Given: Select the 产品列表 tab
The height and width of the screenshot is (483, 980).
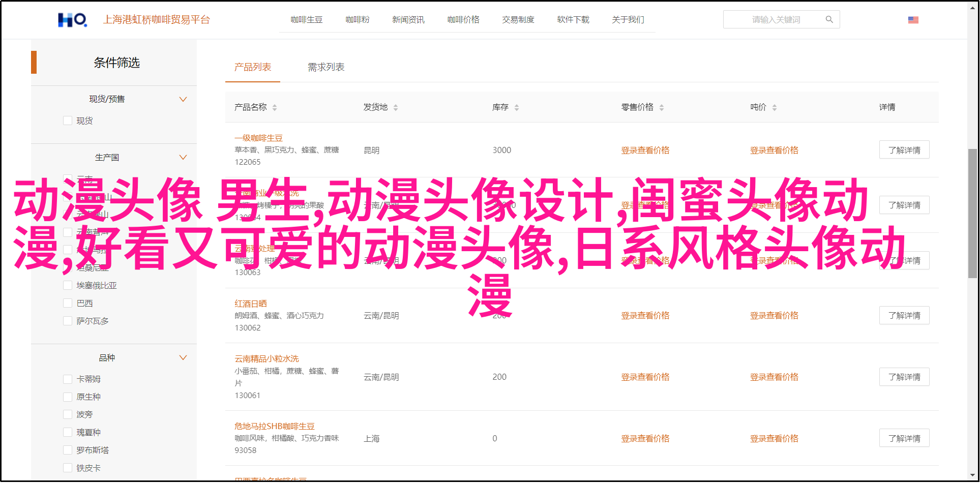Looking at the screenshot, I should 253,67.
